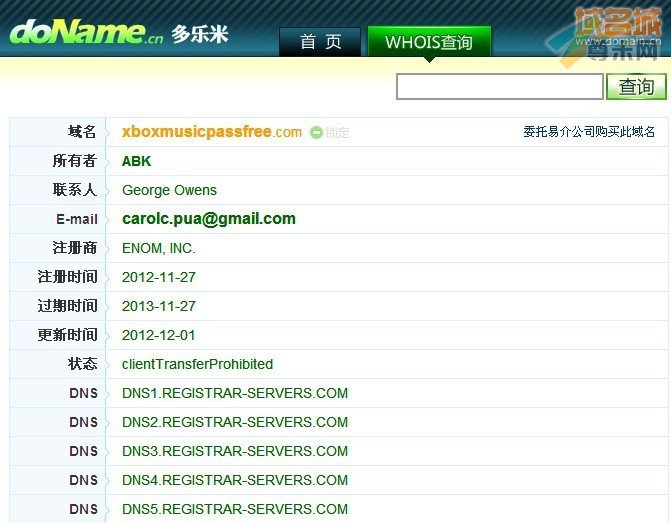This screenshot has width=671, height=523.
Task: Click the 查询 search button
Action: coord(636,86)
